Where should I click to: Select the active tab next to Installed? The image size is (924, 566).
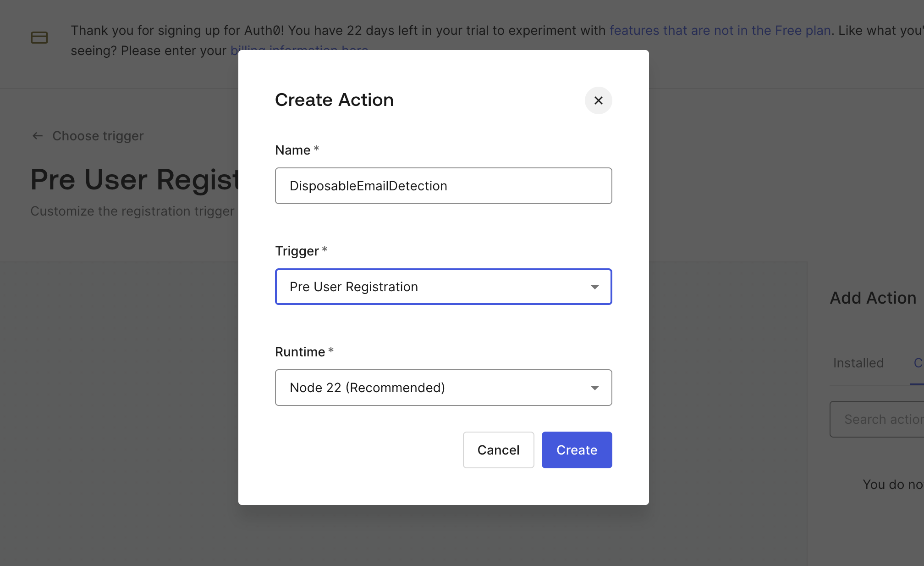pyautogui.click(x=919, y=363)
